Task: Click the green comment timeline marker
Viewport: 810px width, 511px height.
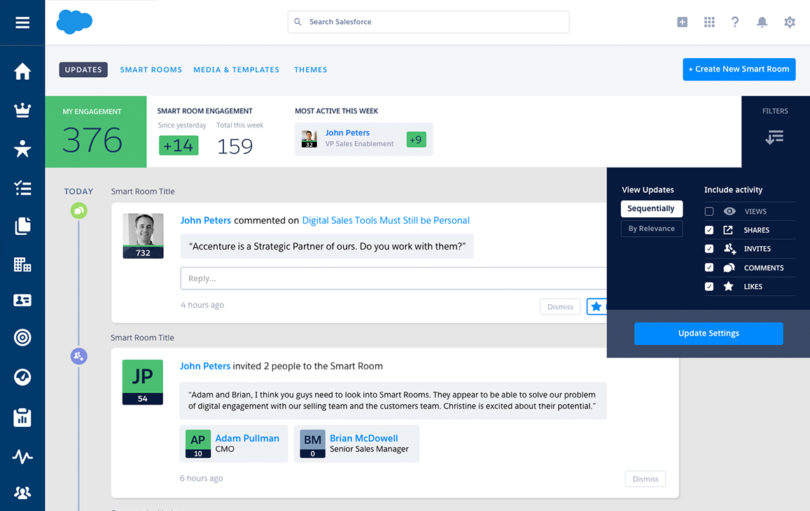Action: pyautogui.click(x=79, y=211)
